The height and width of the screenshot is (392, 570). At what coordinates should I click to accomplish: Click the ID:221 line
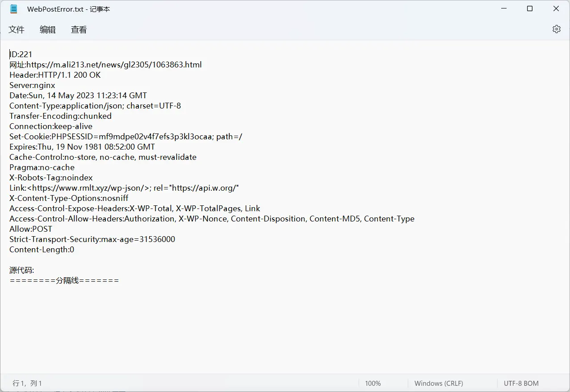21,54
